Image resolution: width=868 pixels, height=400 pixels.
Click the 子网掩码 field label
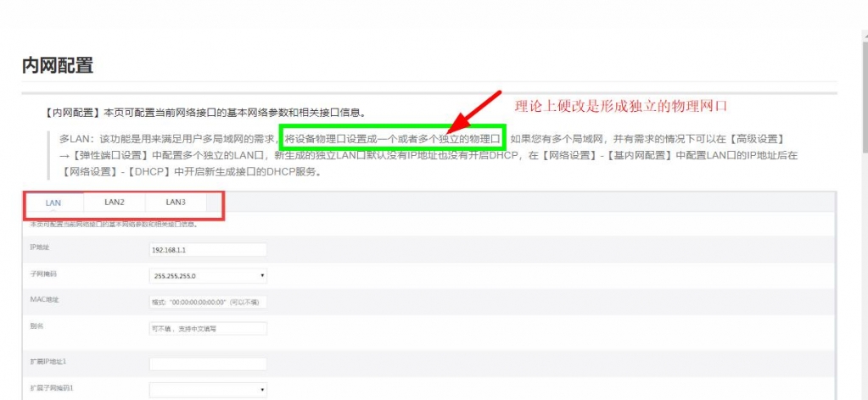pos(42,275)
